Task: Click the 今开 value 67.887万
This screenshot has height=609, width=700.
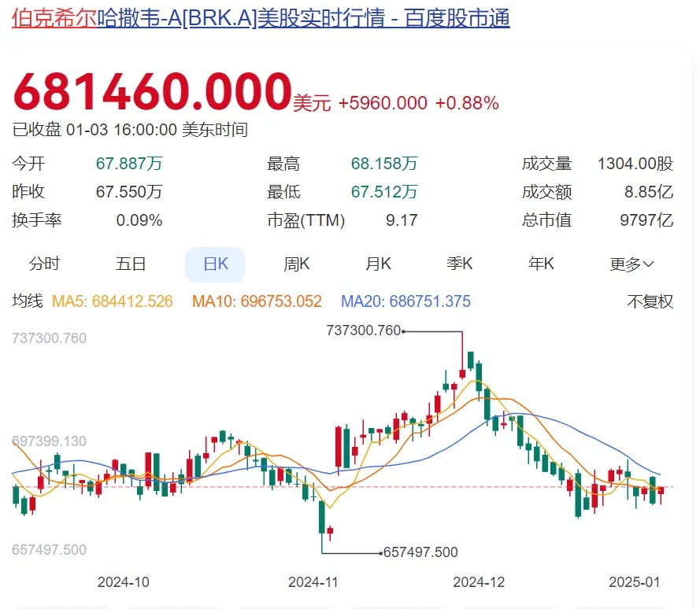Action: (x=129, y=164)
